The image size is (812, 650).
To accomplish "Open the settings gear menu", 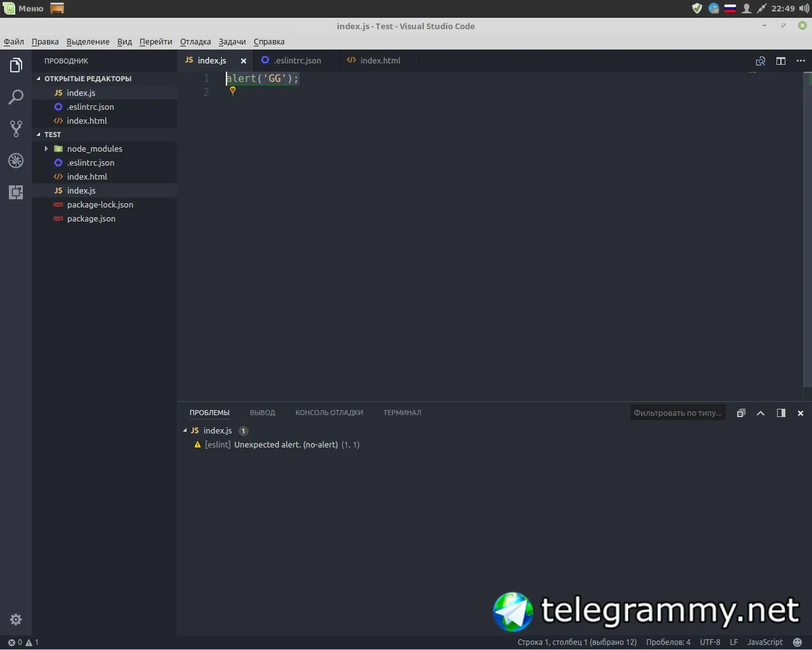I will tap(16, 620).
